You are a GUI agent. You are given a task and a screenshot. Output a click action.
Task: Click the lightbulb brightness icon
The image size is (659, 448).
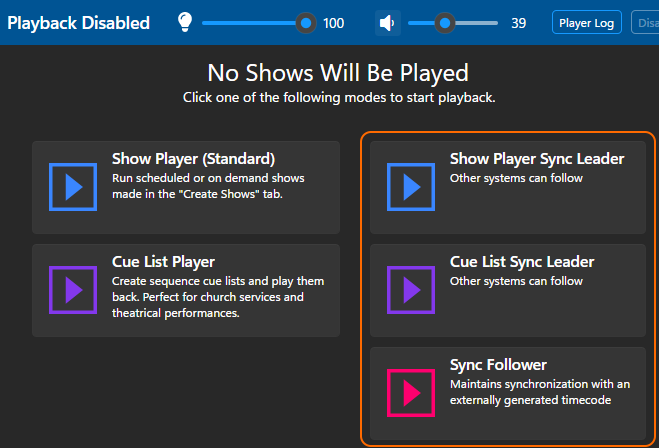[184, 22]
